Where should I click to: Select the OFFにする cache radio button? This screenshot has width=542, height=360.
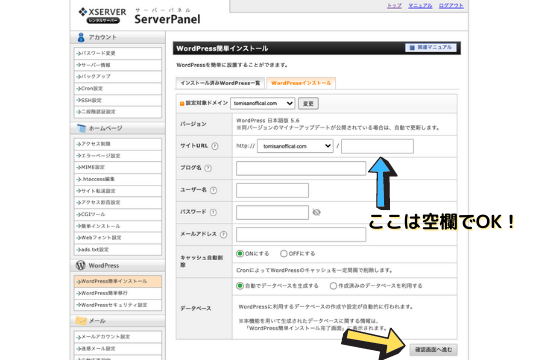(283, 253)
